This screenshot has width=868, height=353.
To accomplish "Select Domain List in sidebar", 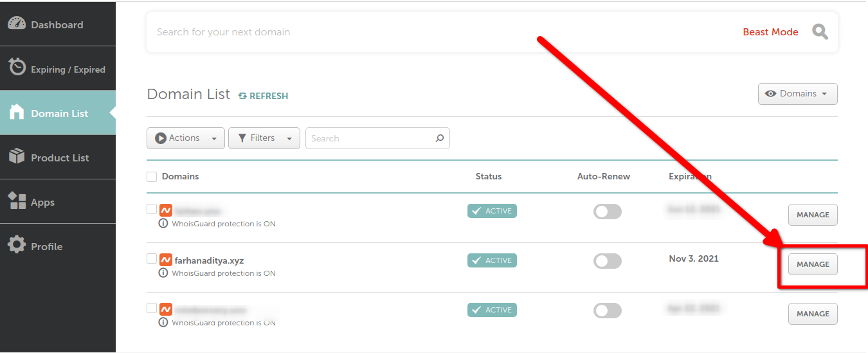I will 58,113.
